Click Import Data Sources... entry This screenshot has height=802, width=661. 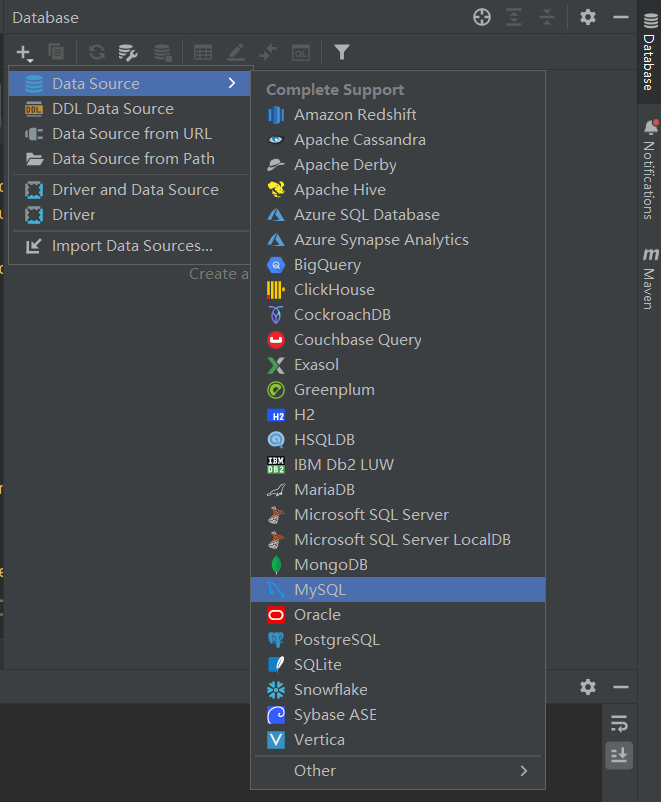pos(129,246)
